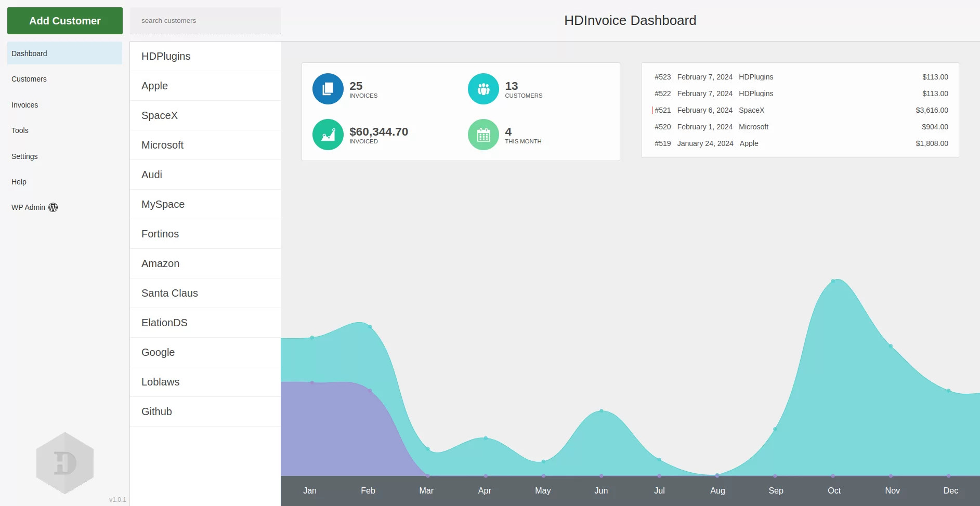The image size is (980, 506).
Task: Select Santa Claus customer entry
Action: 169,293
